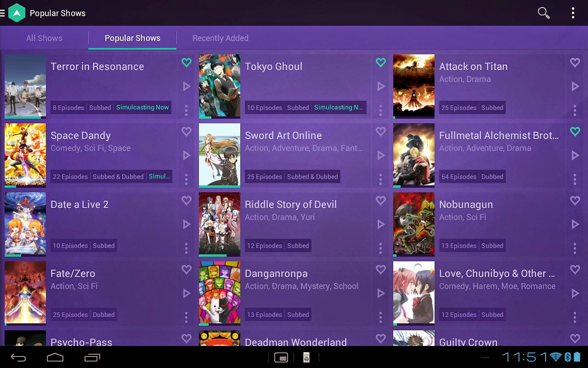Tap Android home button

[x=55, y=357]
